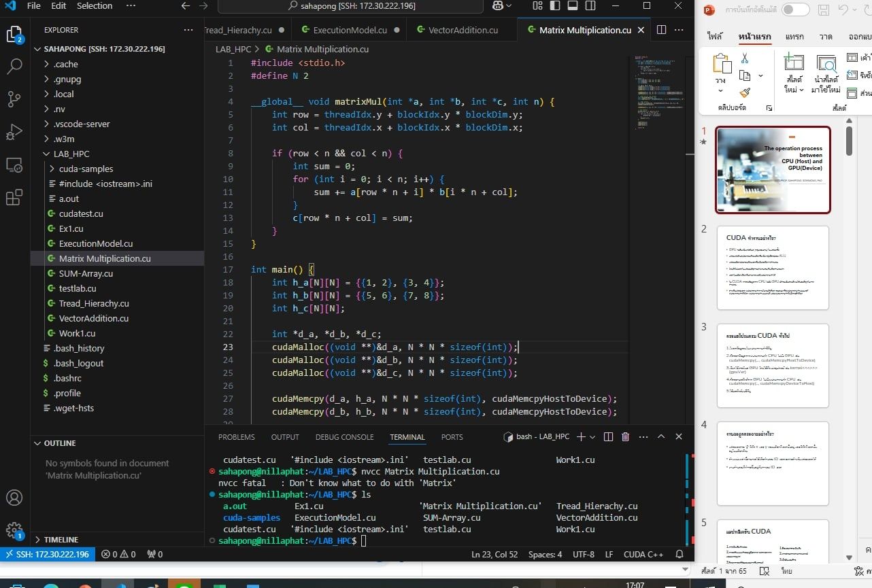Click the Remote Explorer icon

point(14,165)
